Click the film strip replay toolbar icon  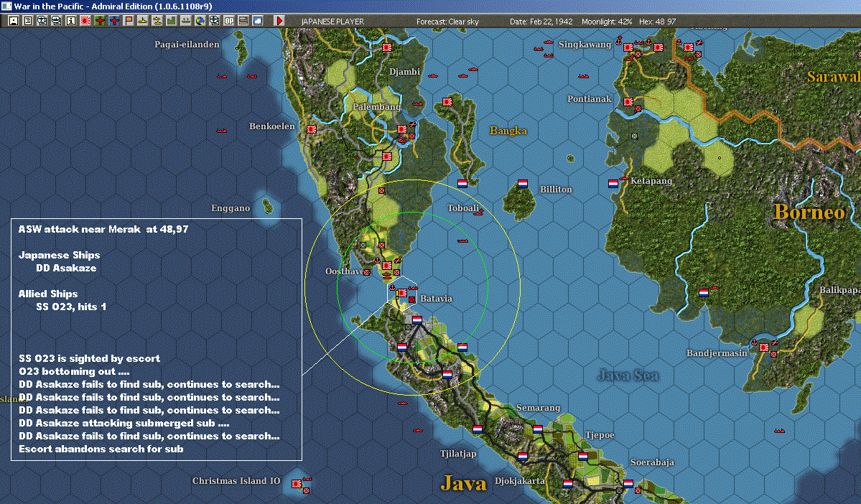pyautogui.click(x=243, y=21)
